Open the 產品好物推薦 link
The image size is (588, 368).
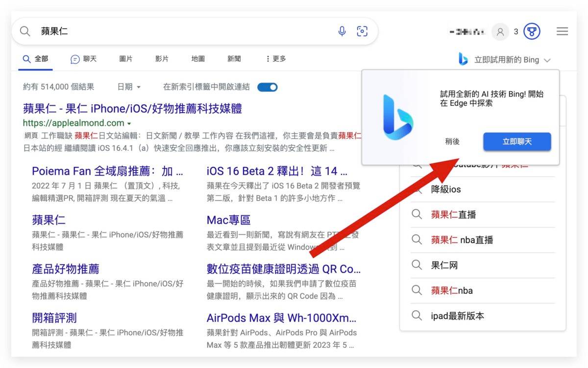click(66, 269)
